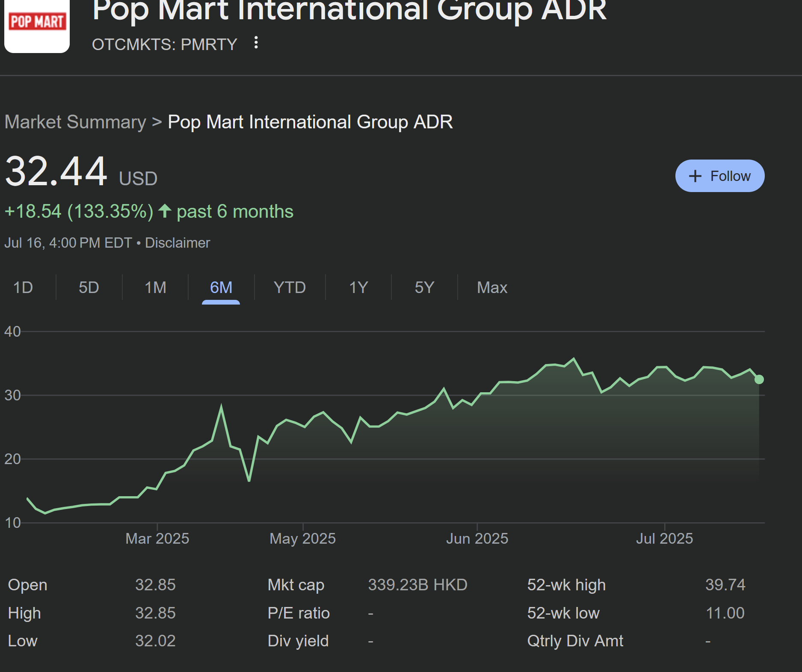Click the chart's current price endpoint dot
The height and width of the screenshot is (672, 802).
click(759, 379)
